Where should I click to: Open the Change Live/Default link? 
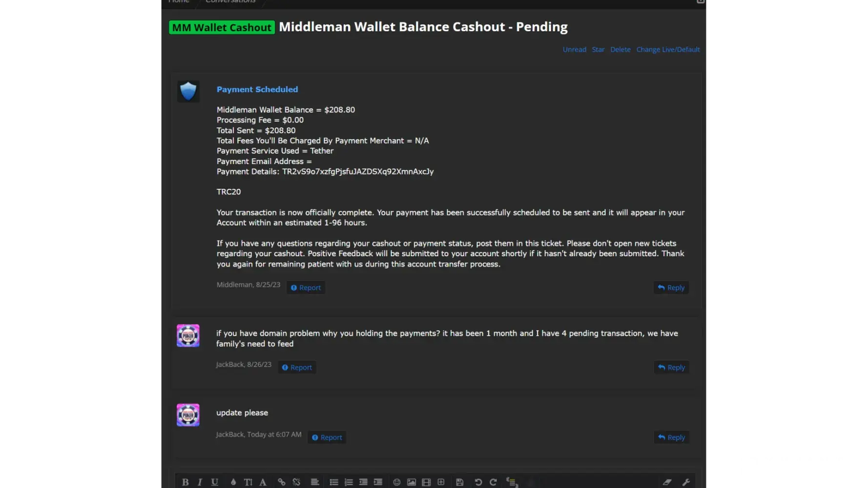(668, 49)
